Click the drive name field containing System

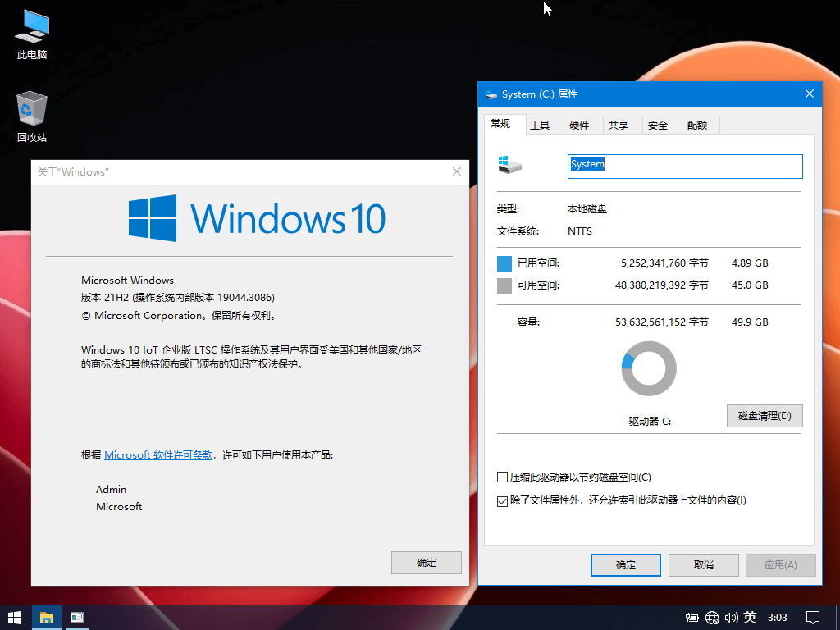tap(685, 166)
